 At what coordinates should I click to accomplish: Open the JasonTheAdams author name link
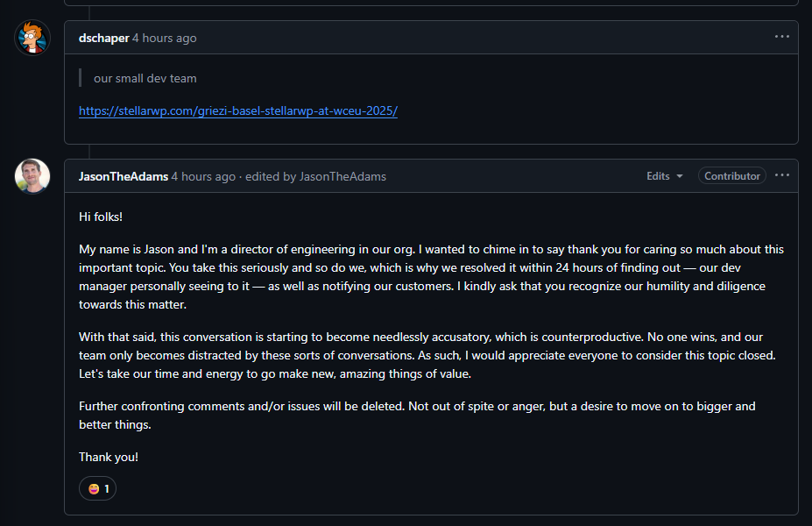pos(123,176)
